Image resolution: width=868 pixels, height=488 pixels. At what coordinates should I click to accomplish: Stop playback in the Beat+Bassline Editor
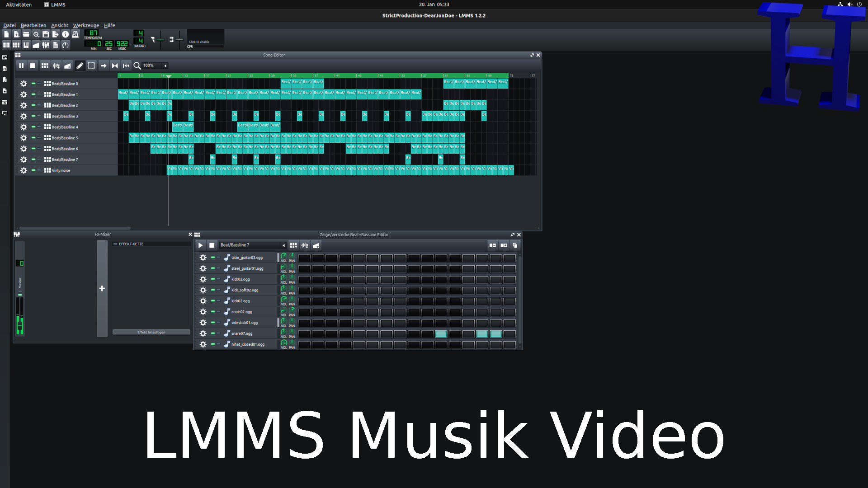[x=212, y=245]
